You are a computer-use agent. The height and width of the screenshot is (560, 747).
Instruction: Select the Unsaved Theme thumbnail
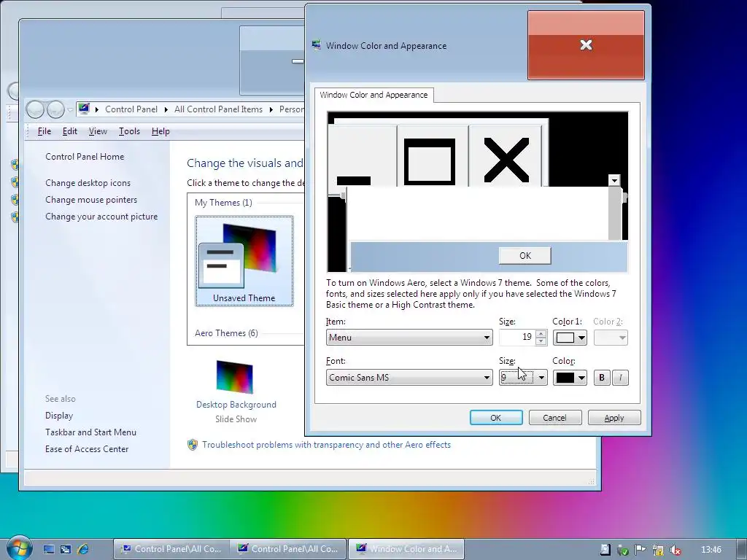coord(244,261)
